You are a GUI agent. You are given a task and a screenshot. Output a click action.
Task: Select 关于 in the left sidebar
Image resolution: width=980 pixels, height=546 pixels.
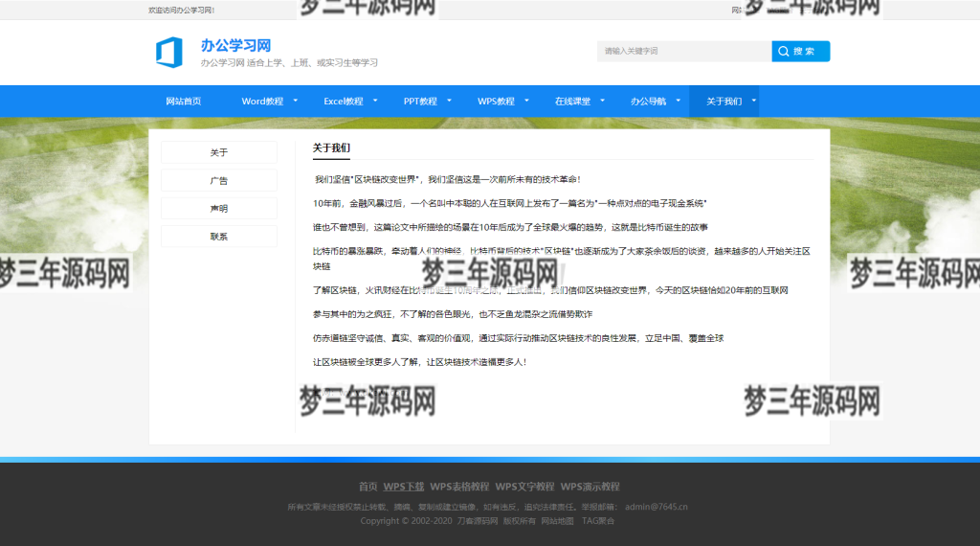219,152
